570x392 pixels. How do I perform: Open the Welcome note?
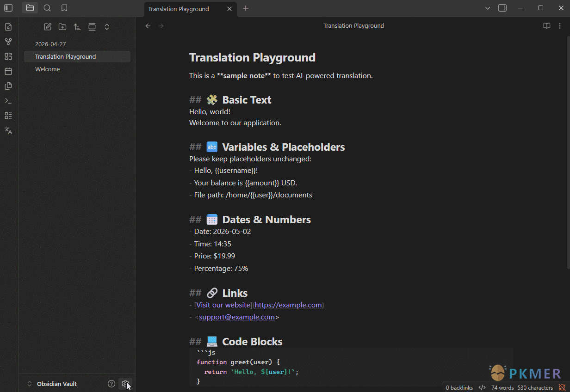click(77, 69)
